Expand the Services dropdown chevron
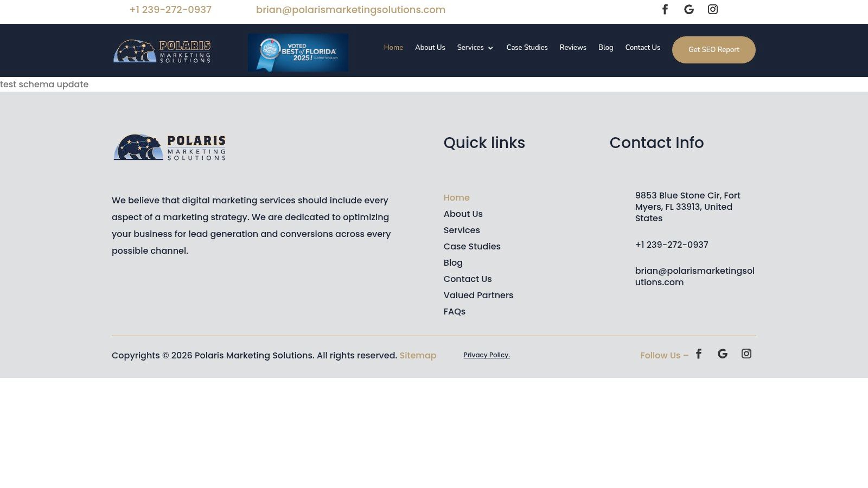 coord(490,48)
